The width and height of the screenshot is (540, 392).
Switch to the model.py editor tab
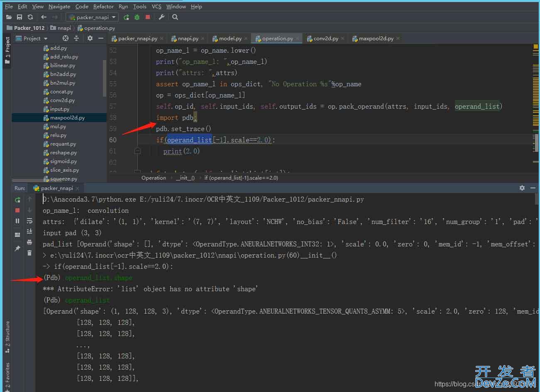point(230,38)
